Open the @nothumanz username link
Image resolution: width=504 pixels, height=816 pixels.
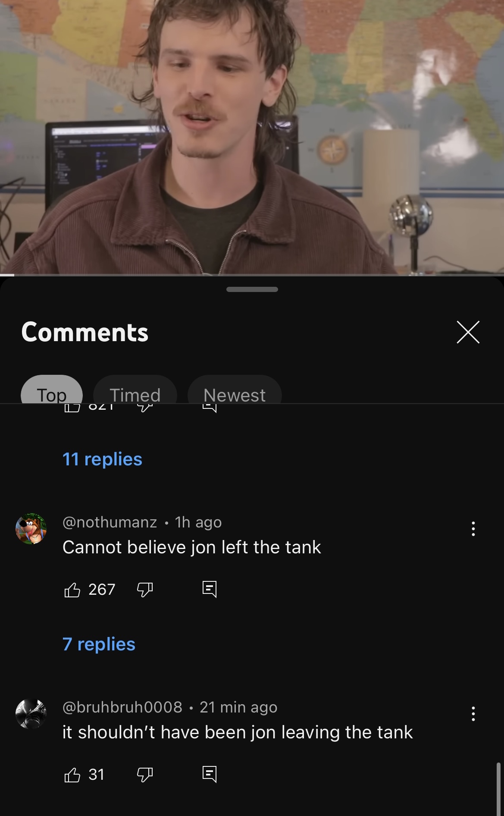[110, 522]
